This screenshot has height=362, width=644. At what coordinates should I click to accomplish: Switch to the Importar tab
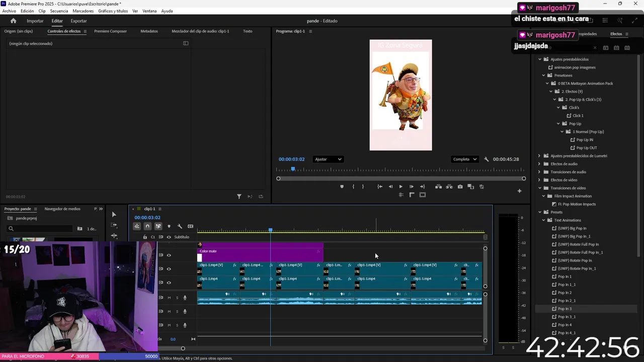click(35, 21)
